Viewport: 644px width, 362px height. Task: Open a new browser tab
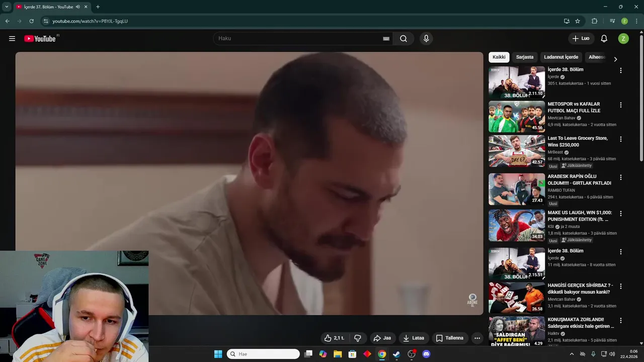tap(98, 7)
